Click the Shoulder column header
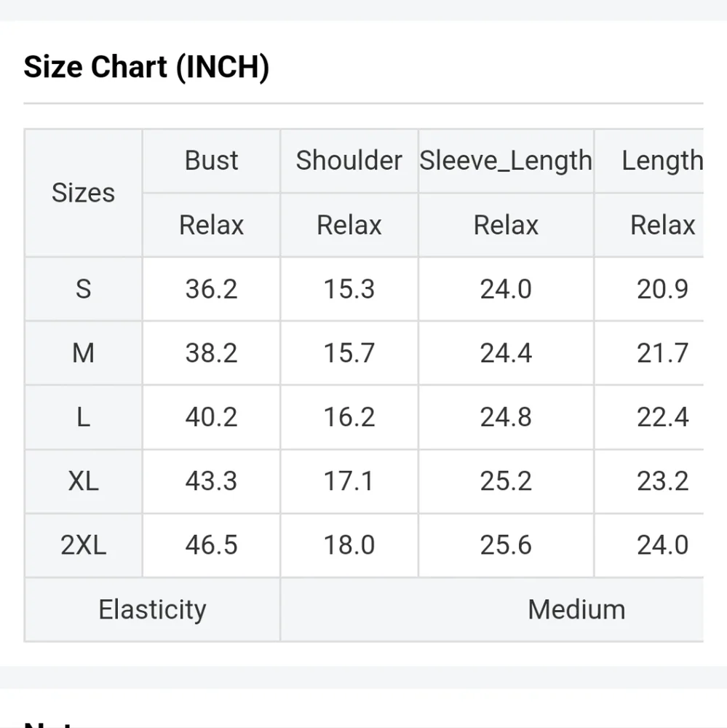The image size is (727, 728). pyautogui.click(x=349, y=160)
